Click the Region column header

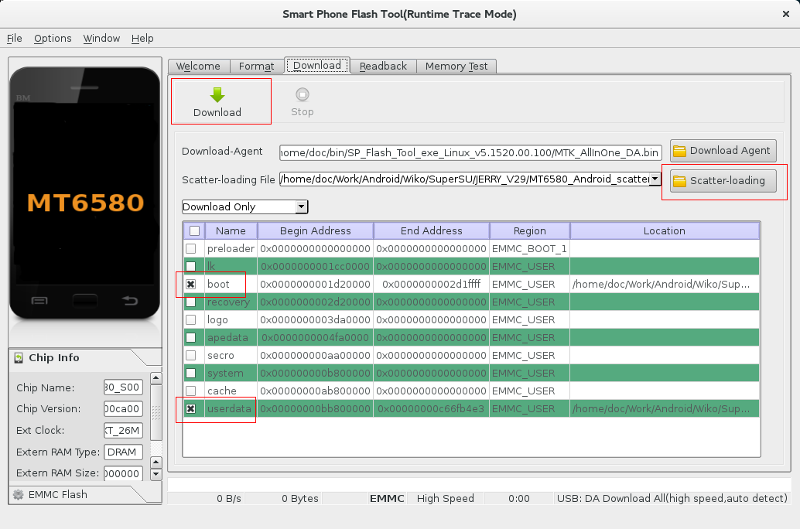pos(530,231)
